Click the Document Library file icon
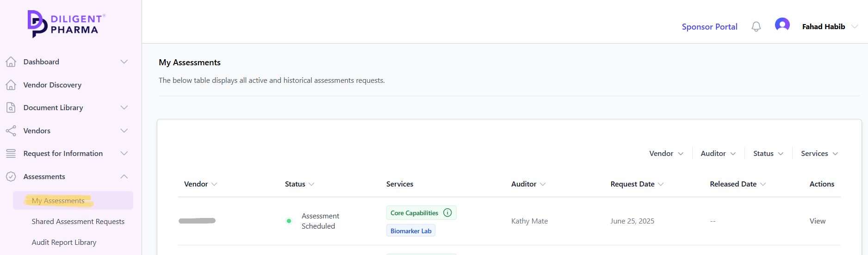The width and height of the screenshot is (868, 255). click(11, 107)
